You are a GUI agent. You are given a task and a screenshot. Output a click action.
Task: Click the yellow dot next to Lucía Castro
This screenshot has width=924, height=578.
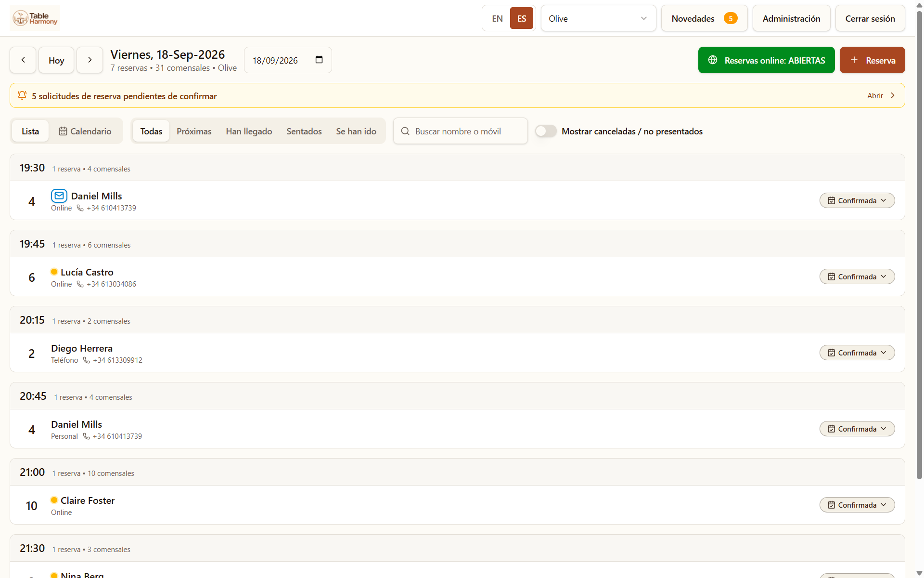point(54,272)
